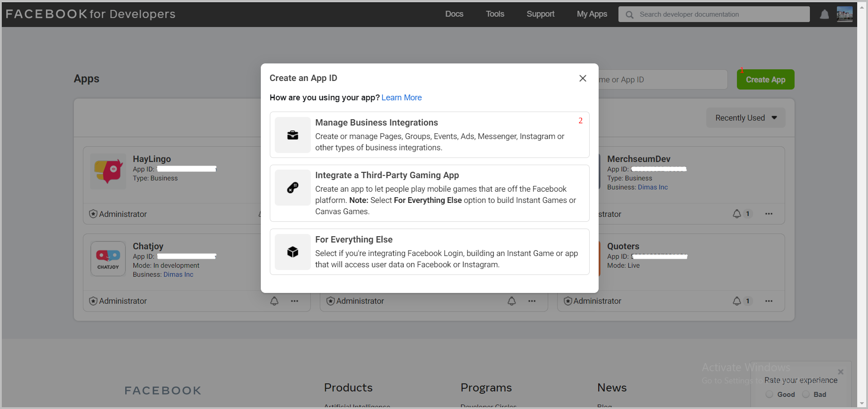Choose the For Everything Else option
The height and width of the screenshot is (409, 868).
point(429,252)
